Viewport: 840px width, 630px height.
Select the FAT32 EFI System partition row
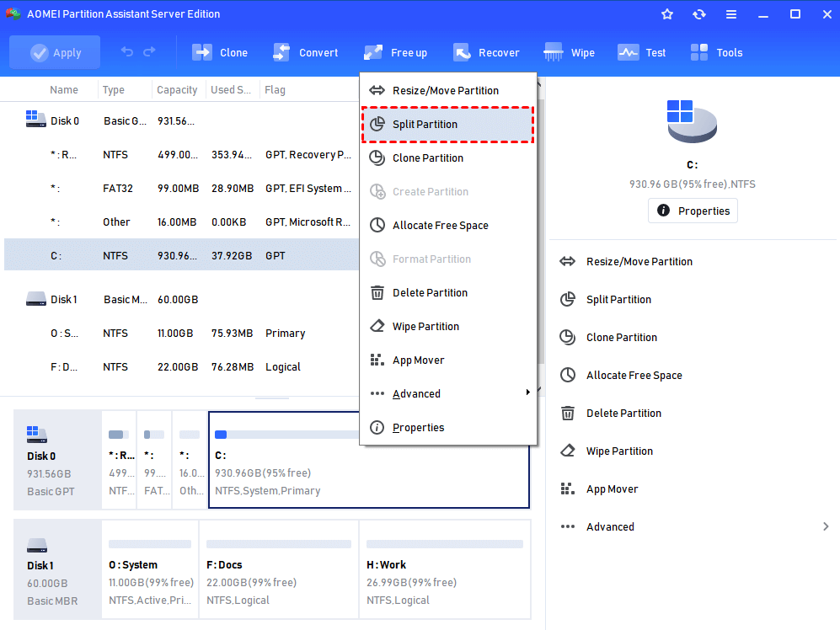click(181, 189)
